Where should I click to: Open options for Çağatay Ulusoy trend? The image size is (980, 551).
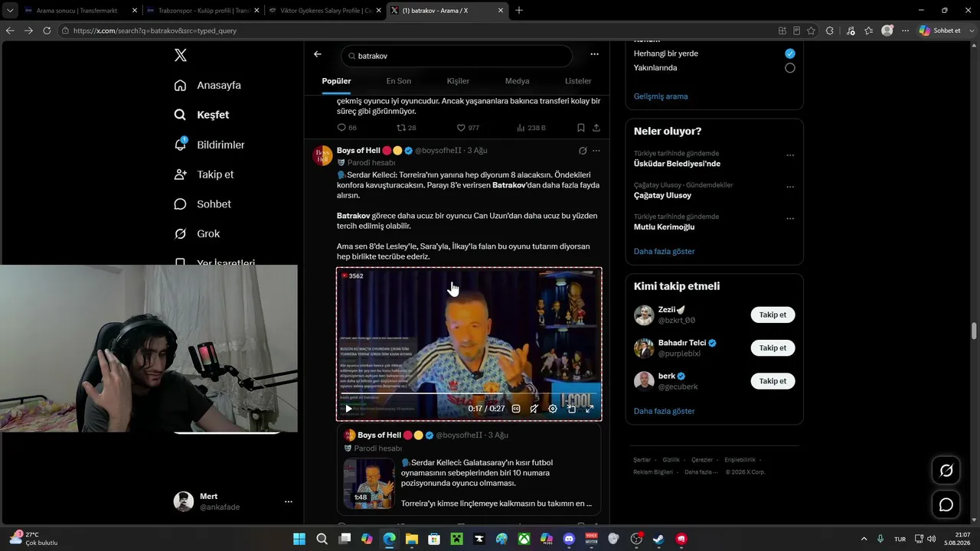tap(790, 187)
